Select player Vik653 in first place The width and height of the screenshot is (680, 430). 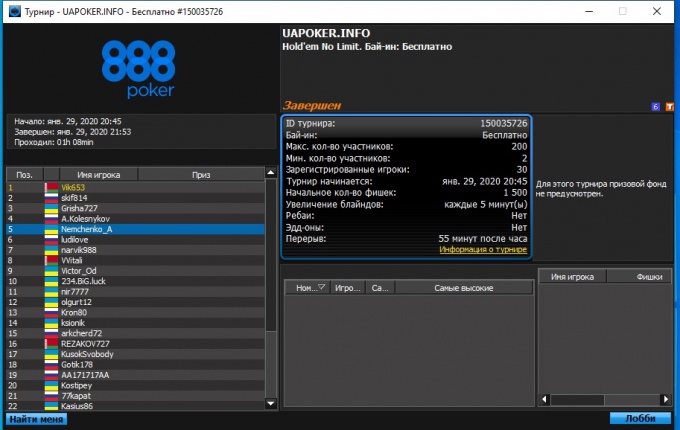[x=136, y=188]
